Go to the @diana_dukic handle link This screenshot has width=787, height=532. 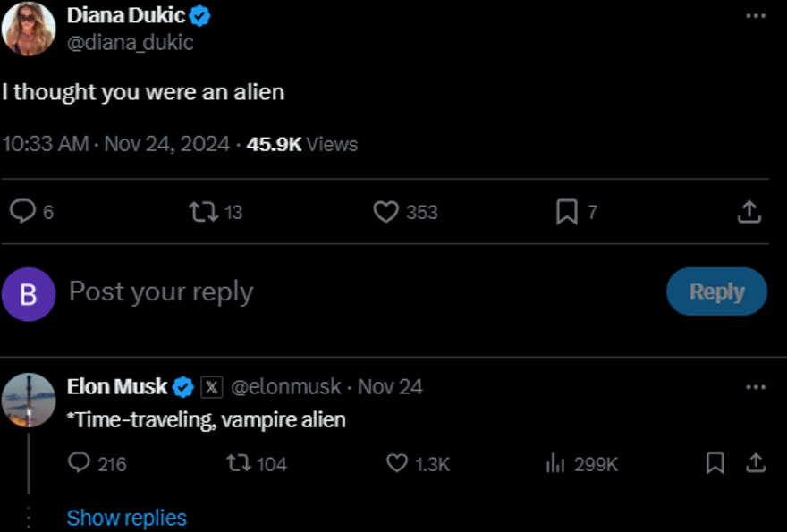pos(130,42)
